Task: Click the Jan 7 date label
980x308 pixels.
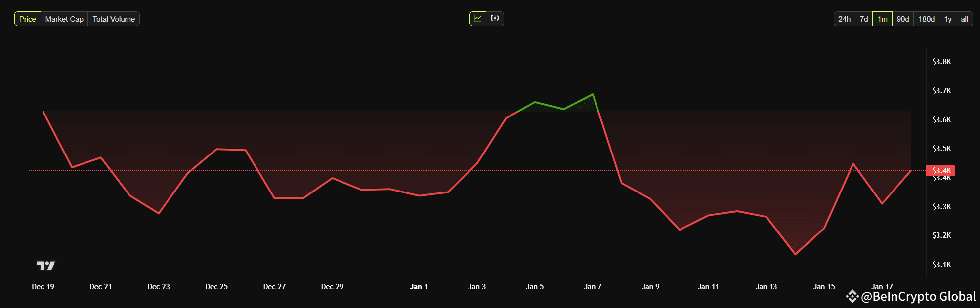Action: pos(593,287)
